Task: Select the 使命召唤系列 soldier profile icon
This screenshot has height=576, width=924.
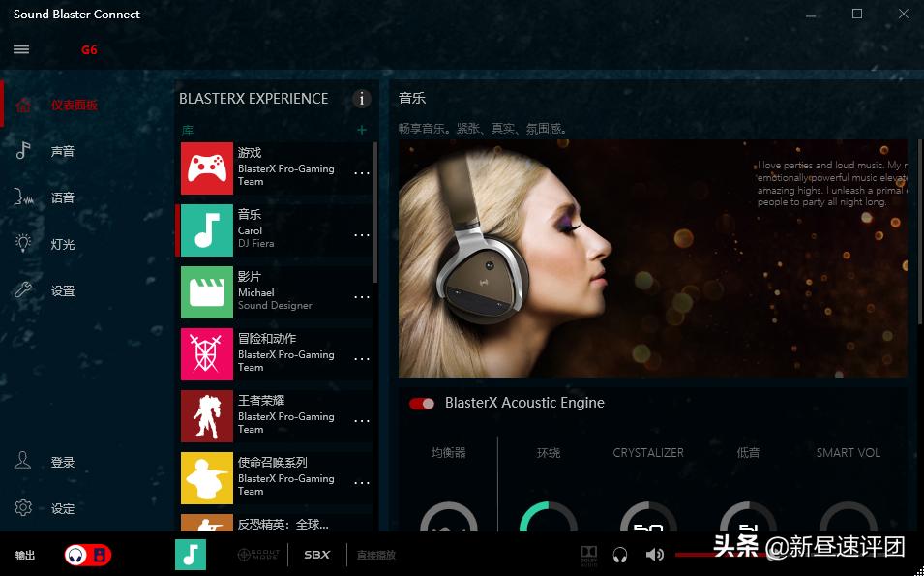Action: tap(207, 478)
